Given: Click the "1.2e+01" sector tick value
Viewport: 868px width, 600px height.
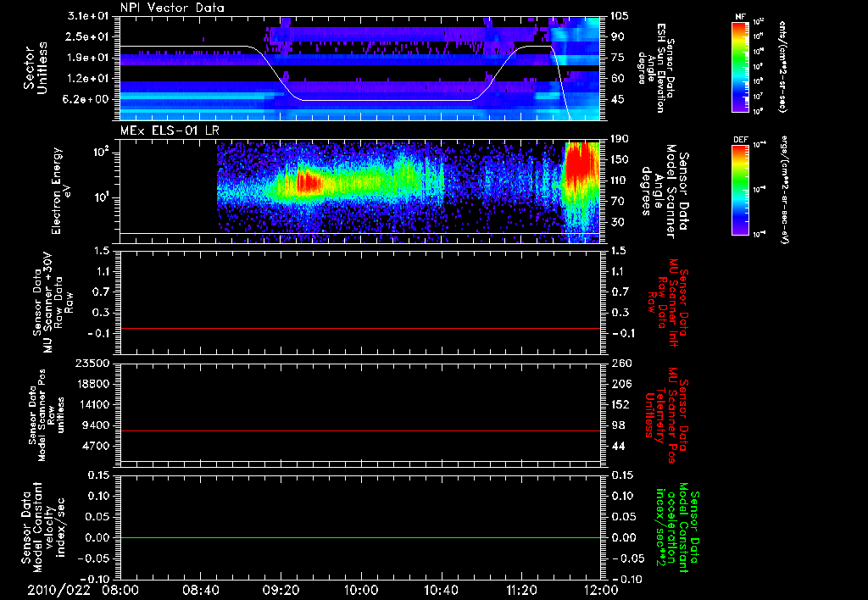Looking at the screenshot, I should point(88,79).
